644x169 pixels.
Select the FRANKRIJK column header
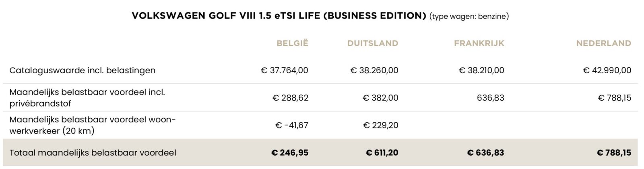point(479,43)
